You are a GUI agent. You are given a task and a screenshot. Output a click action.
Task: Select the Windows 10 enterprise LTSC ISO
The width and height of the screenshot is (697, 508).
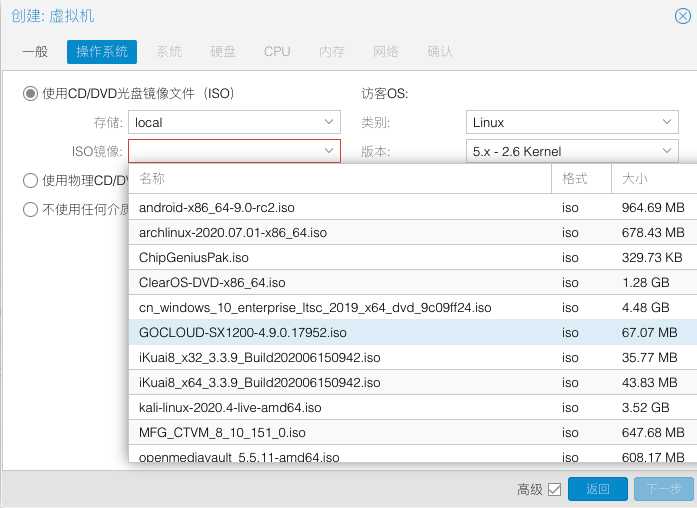315,308
